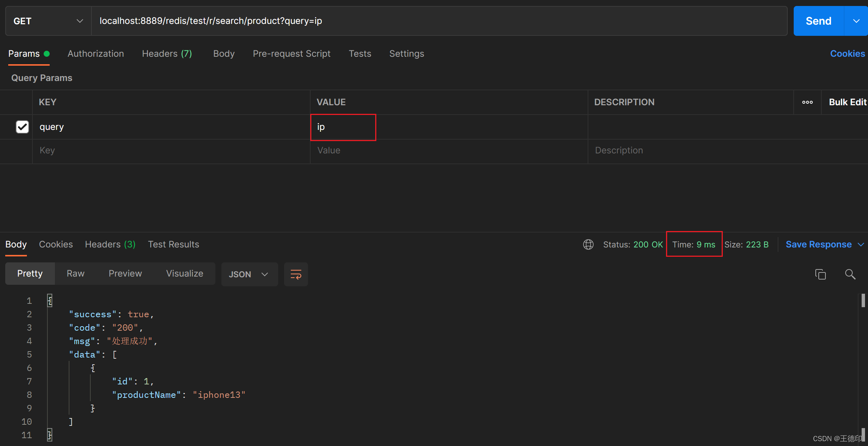This screenshot has height=446, width=868.
Task: Open the response Headers (3) tab
Action: coord(110,244)
